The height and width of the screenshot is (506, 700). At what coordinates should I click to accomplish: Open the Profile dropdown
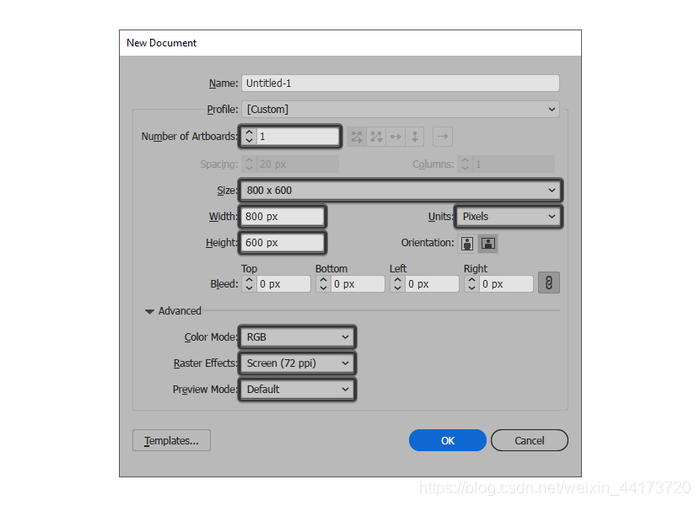click(x=400, y=109)
